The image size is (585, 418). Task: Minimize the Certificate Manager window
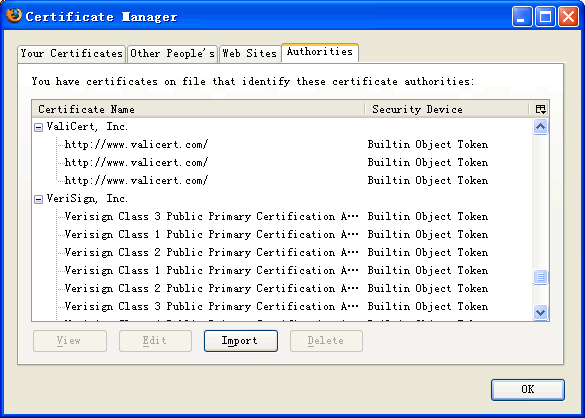point(522,16)
